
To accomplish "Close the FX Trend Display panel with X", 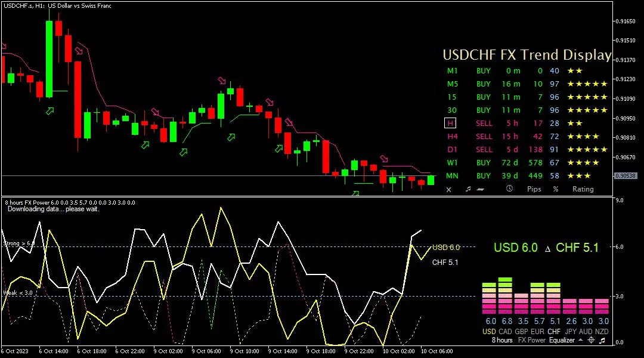I will [x=448, y=190].
